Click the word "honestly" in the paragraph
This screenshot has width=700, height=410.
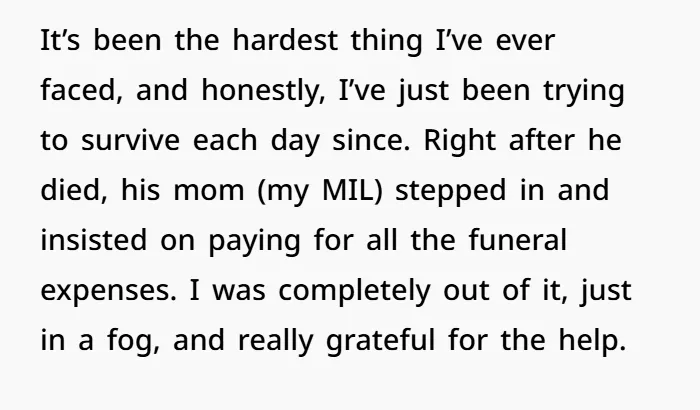coord(261,90)
